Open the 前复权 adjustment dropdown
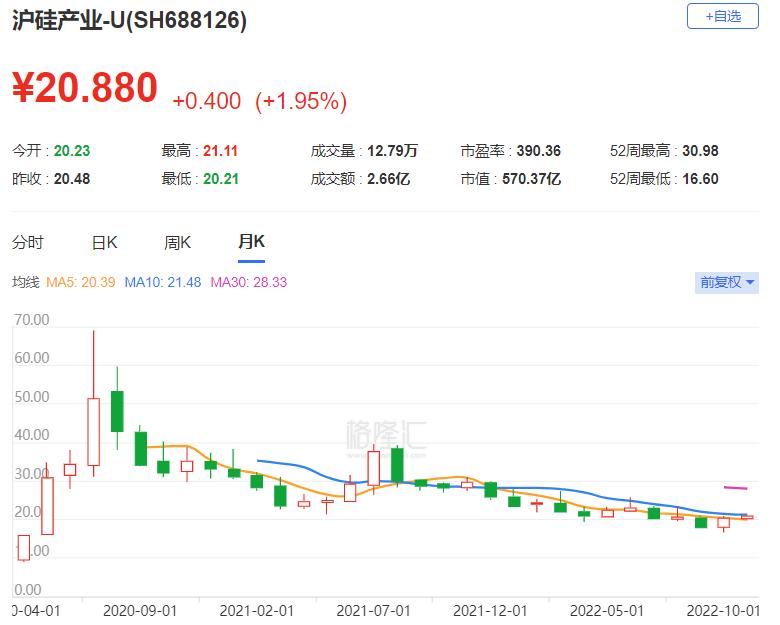The image size is (780, 625). click(726, 282)
